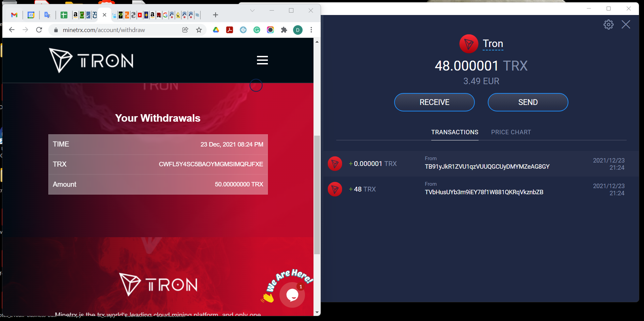
Task: Open the light blue circular extension icon
Action: tap(243, 30)
